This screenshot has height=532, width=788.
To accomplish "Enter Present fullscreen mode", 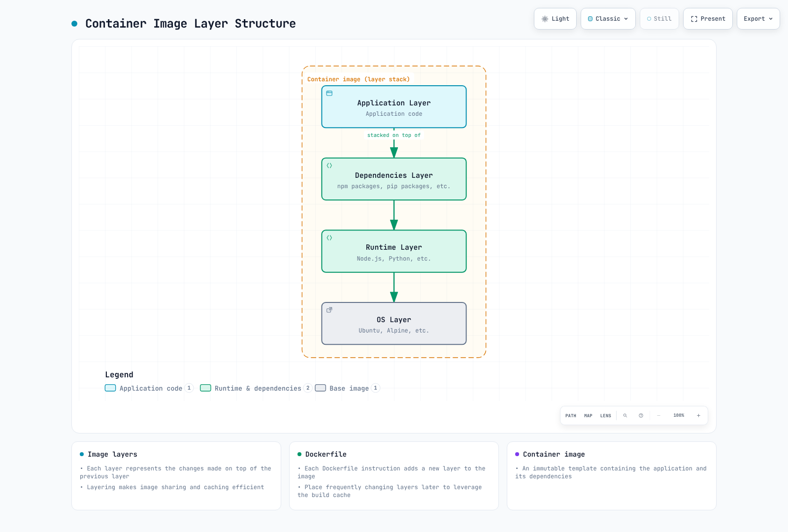I will [x=708, y=19].
